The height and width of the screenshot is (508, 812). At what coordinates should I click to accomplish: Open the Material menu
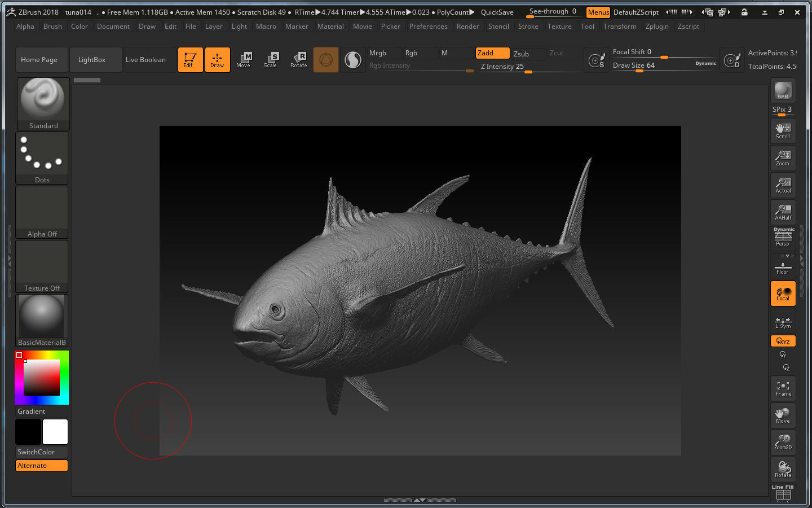tap(330, 27)
